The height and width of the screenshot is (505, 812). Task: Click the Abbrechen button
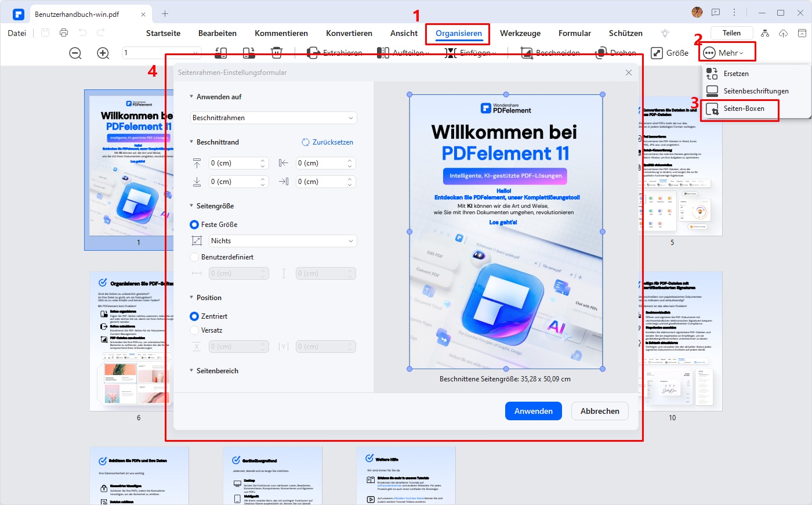[600, 411]
